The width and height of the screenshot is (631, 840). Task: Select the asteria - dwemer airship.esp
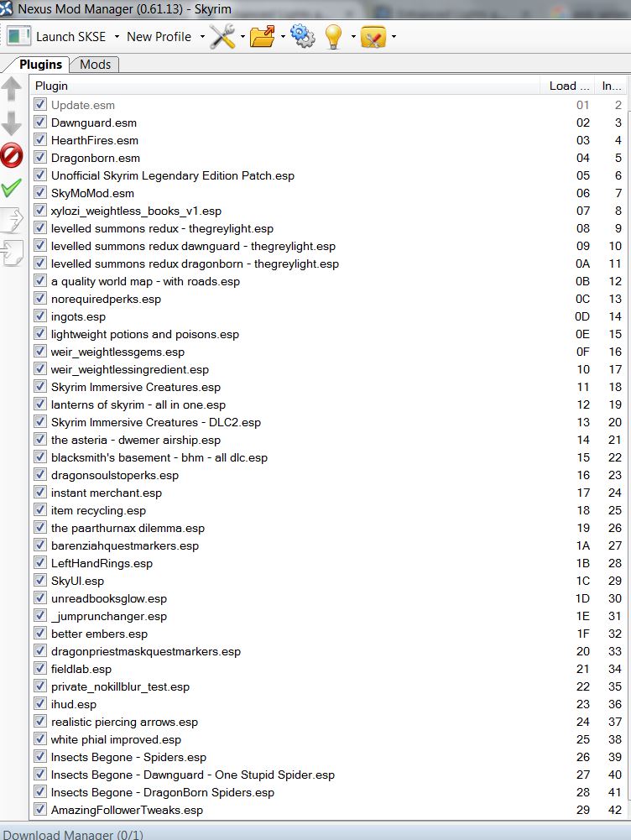tap(328, 440)
